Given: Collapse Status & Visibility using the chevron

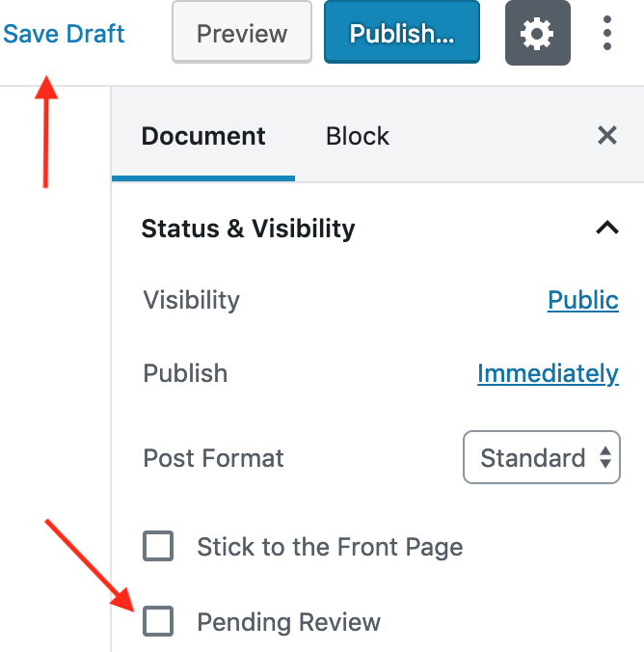Looking at the screenshot, I should (606, 229).
